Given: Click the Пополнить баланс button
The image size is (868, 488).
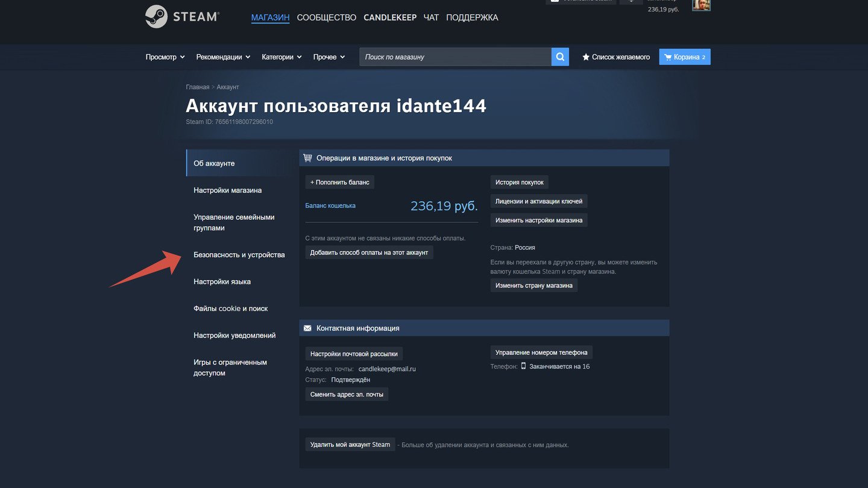Looking at the screenshot, I should [x=339, y=182].
